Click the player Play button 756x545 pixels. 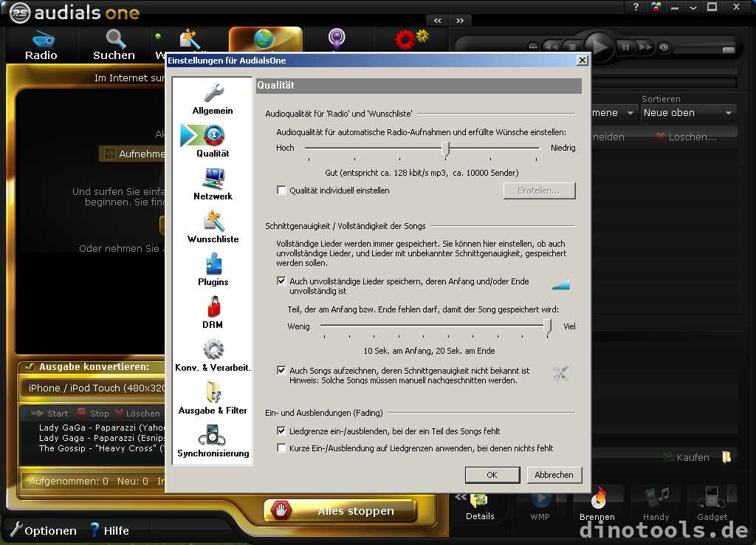[x=598, y=47]
